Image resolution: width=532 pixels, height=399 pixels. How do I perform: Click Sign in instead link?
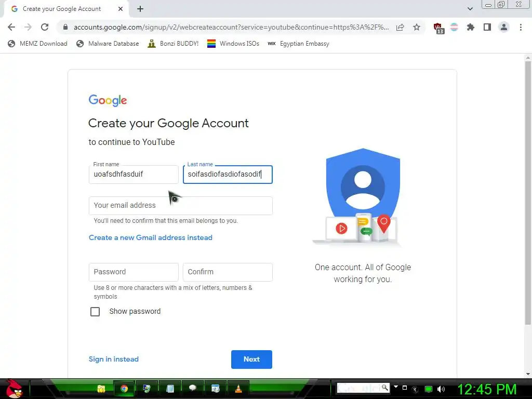(x=114, y=359)
